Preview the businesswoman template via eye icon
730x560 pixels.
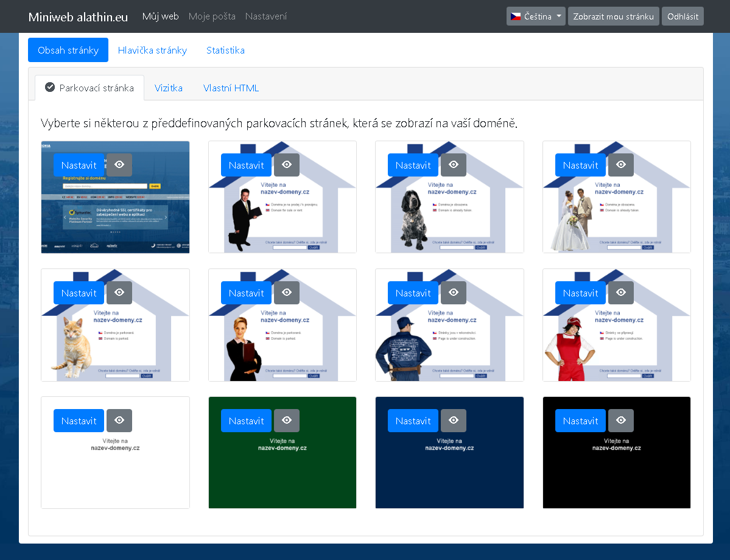pyautogui.click(x=286, y=293)
